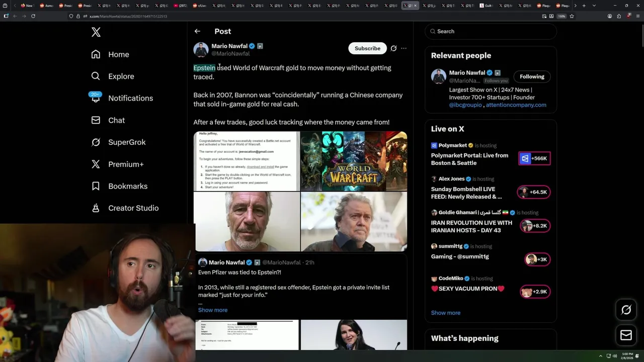Open a new browser tab with plus
This screenshot has height=362, width=644.
coord(584,6)
